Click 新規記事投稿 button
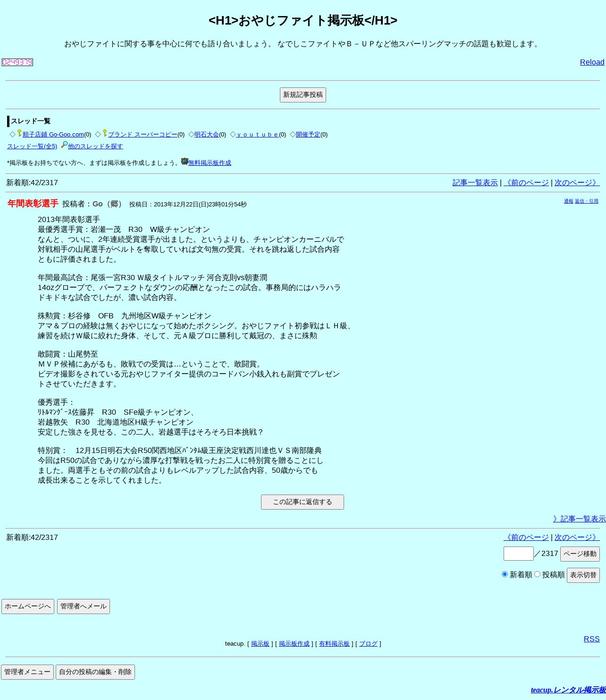Image resolution: width=606 pixels, height=700 pixels. (303, 95)
